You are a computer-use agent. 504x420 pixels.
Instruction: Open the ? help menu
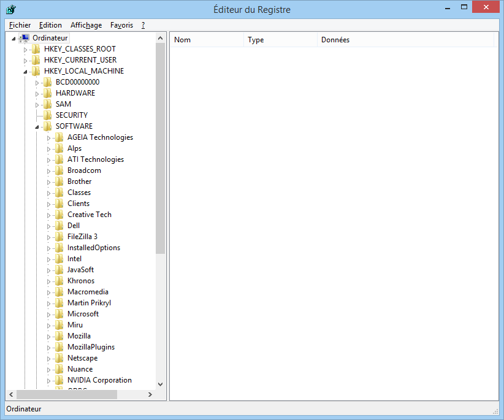click(x=143, y=25)
